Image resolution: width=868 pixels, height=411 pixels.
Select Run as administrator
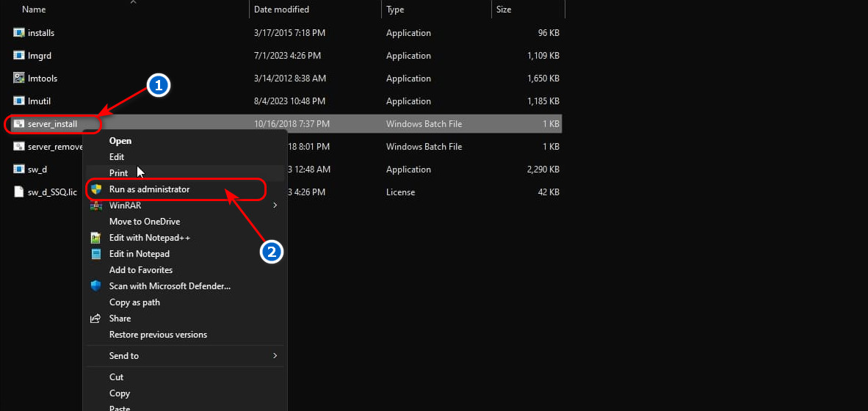[x=150, y=189]
